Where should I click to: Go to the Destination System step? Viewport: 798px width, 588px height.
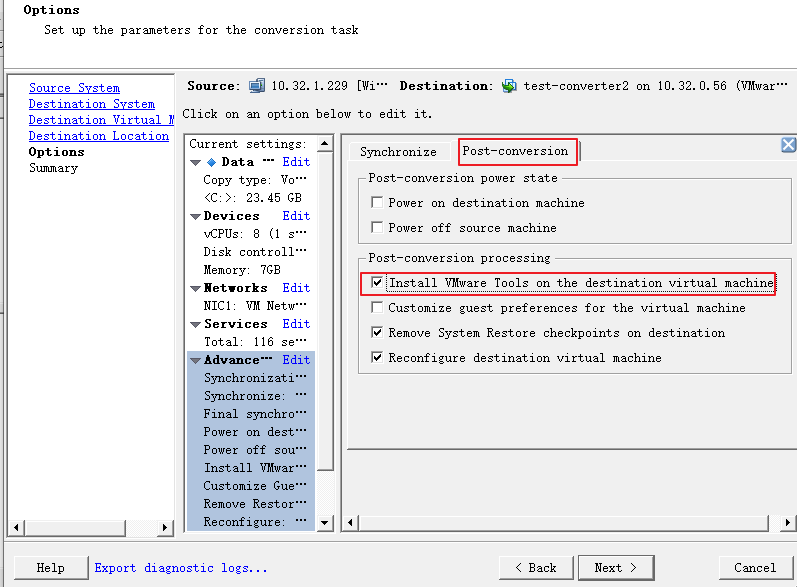pyautogui.click(x=91, y=104)
